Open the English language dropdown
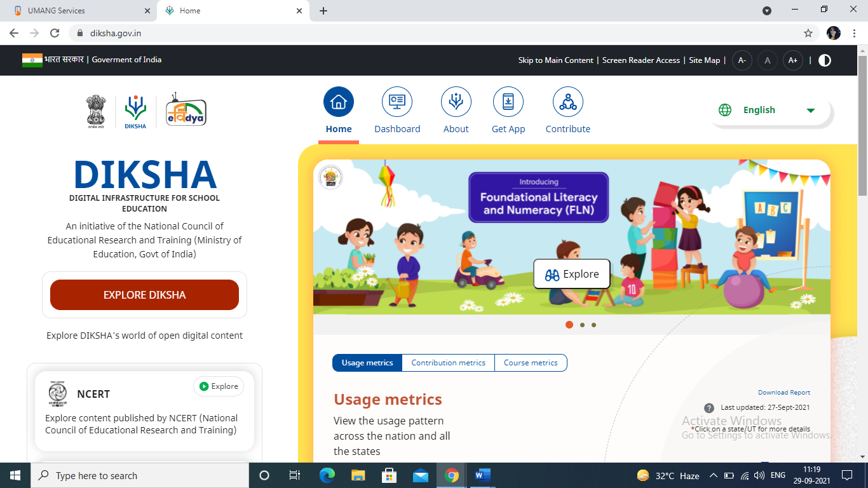Image resolution: width=868 pixels, height=488 pixels. point(759,109)
